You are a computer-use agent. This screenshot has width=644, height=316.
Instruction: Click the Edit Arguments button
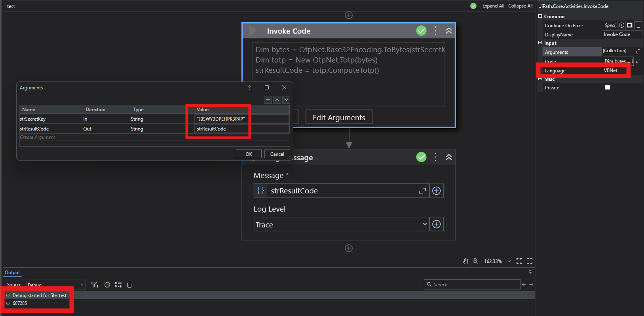[x=339, y=117]
